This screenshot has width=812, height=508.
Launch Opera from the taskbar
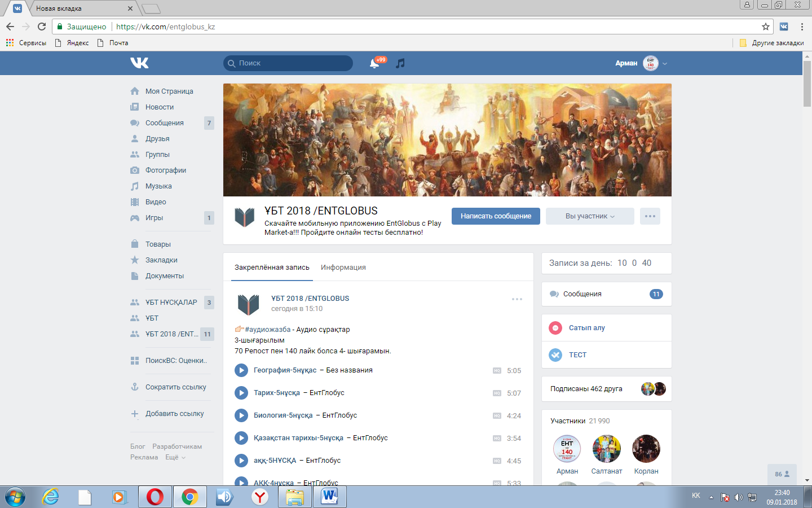click(155, 497)
